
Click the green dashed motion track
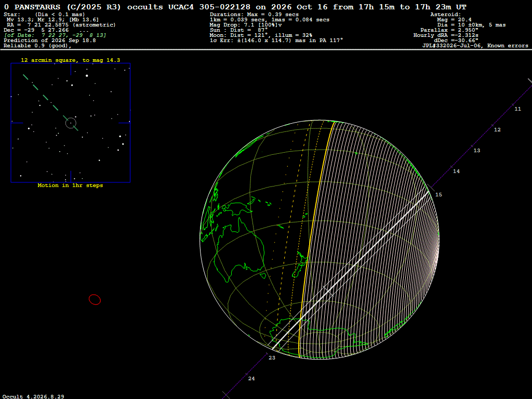point(50,102)
